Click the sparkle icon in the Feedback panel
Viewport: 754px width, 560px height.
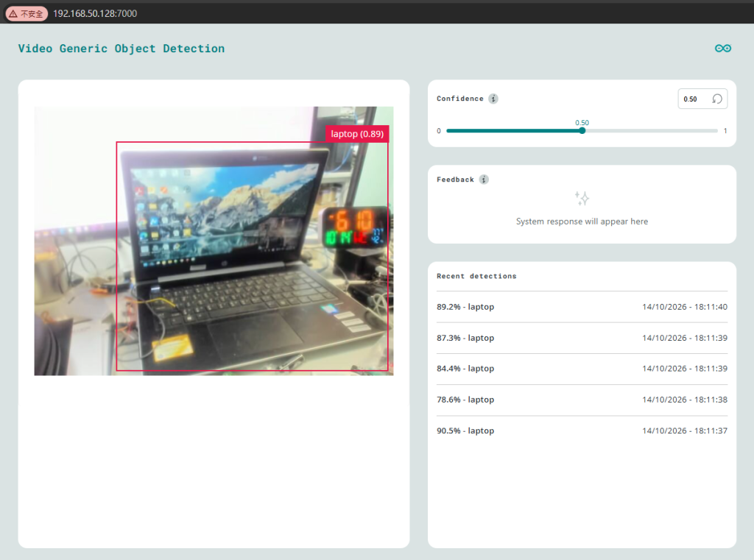[x=582, y=198]
